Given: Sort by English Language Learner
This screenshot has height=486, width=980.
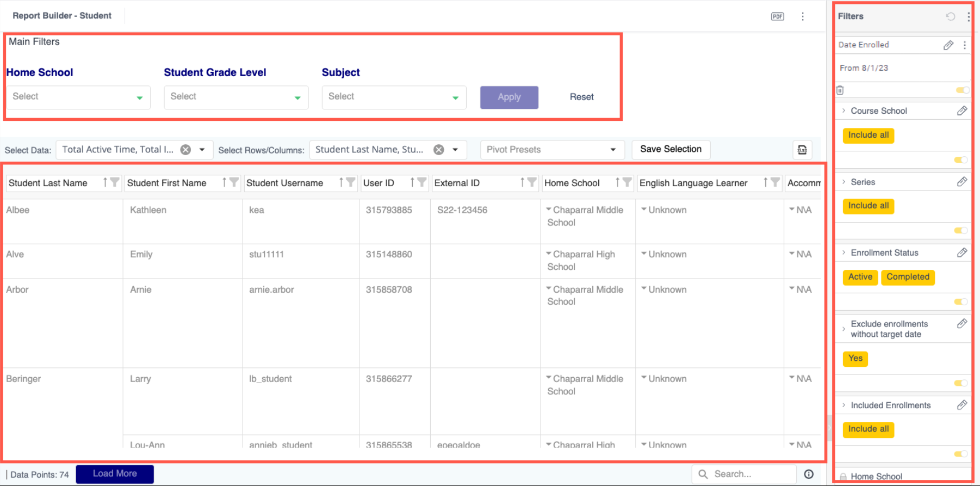Looking at the screenshot, I should 765,182.
